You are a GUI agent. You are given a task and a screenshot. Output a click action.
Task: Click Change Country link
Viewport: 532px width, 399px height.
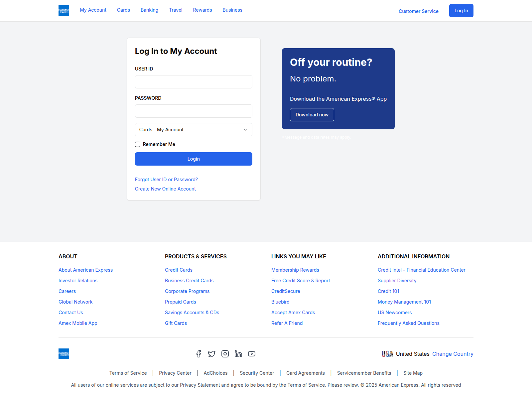pos(453,354)
